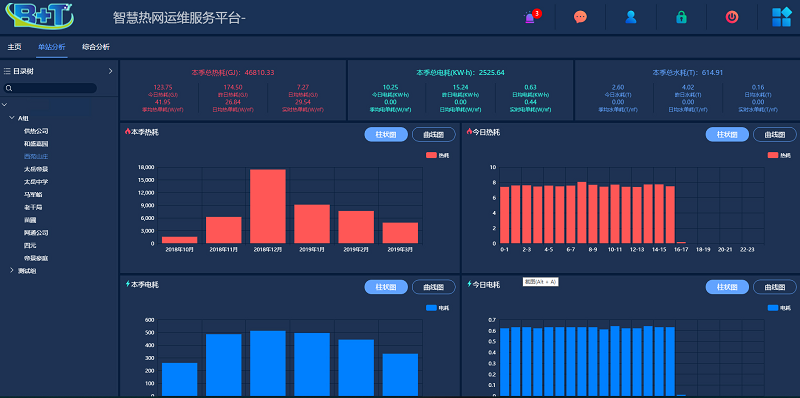Switch 今日热耗 chart to 柱状图
The image size is (800, 398).
pyautogui.click(x=727, y=134)
